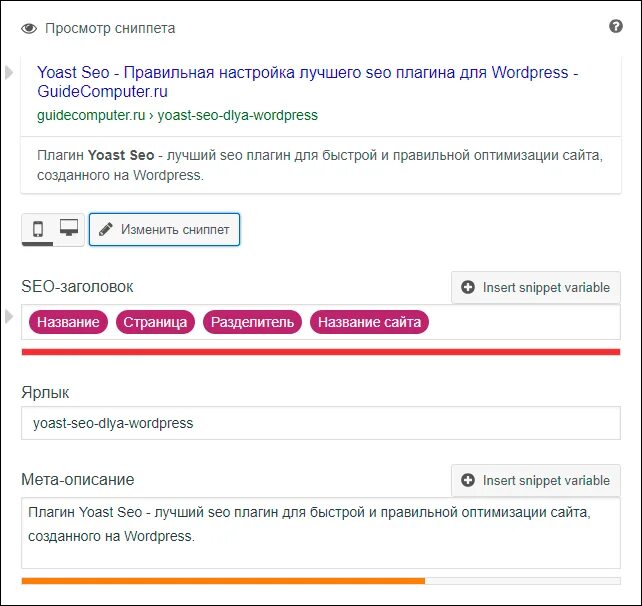
Task: Click the arrow marker beside SEO-заголовок field
Action: 10,317
